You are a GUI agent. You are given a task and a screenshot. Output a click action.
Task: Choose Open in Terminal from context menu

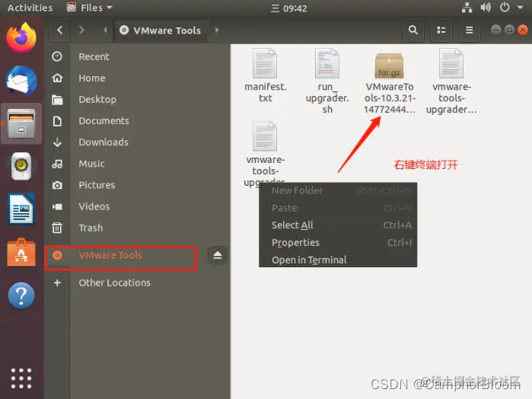[x=338, y=260]
